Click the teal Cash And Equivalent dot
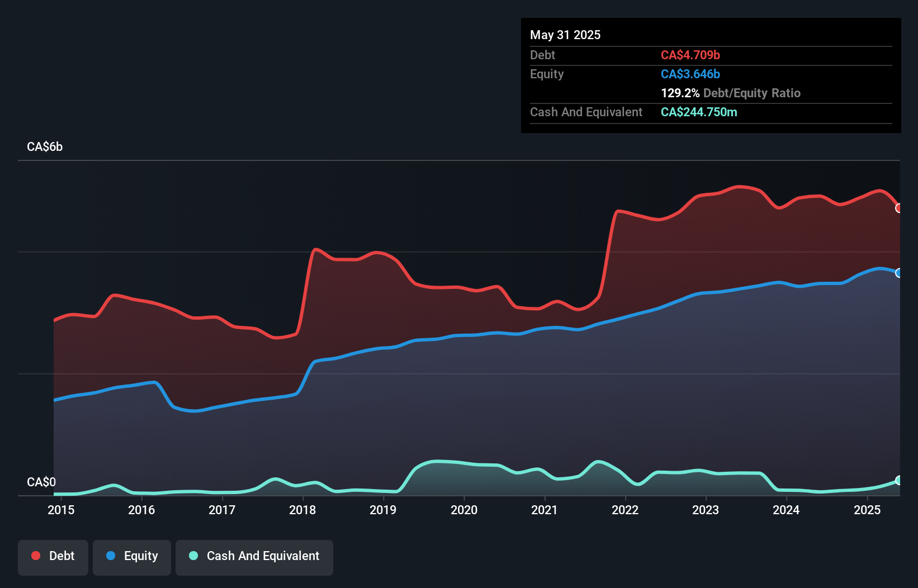This screenshot has width=918, height=588. (x=192, y=556)
